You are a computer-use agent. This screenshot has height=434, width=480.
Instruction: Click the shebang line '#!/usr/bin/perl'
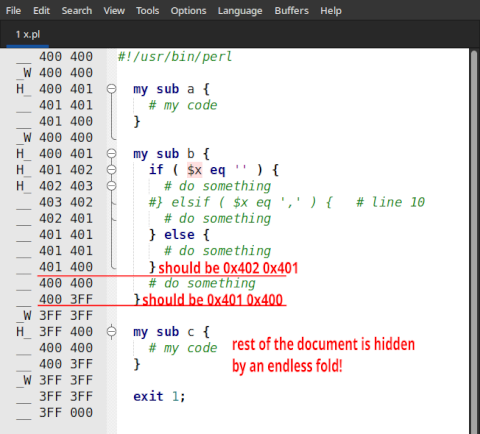tap(175, 57)
